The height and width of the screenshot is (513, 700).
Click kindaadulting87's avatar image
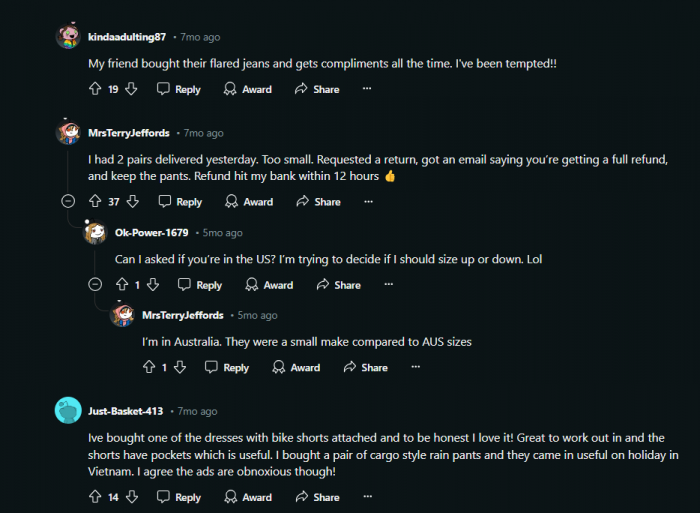click(x=69, y=38)
